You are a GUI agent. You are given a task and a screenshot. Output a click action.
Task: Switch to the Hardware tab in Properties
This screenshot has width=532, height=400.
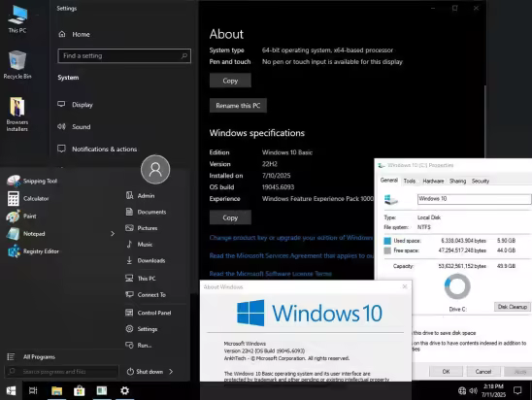click(433, 181)
